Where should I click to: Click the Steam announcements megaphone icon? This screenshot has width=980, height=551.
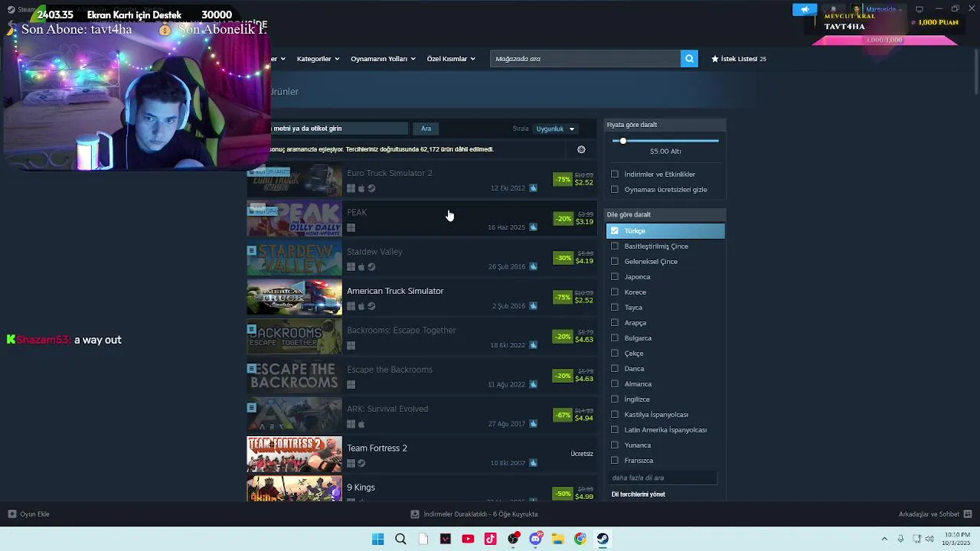(805, 9)
